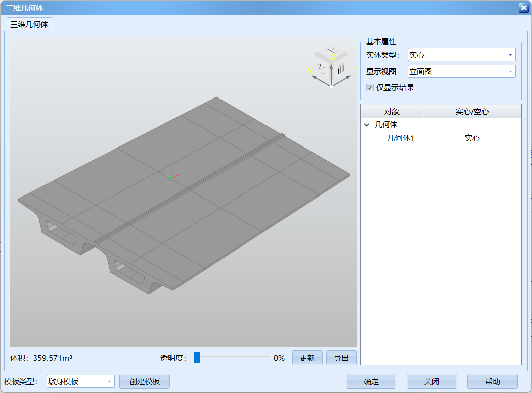Click the 前 face of the orientation cube
Screen dimensions: 532x393
pos(341,68)
